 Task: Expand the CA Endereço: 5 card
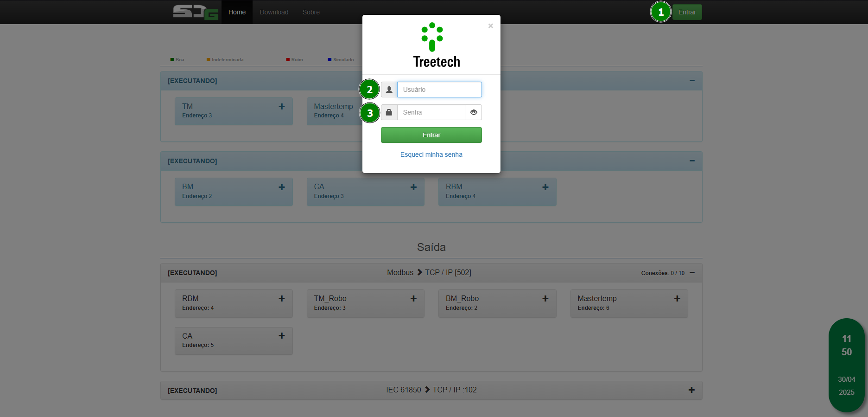coord(281,336)
